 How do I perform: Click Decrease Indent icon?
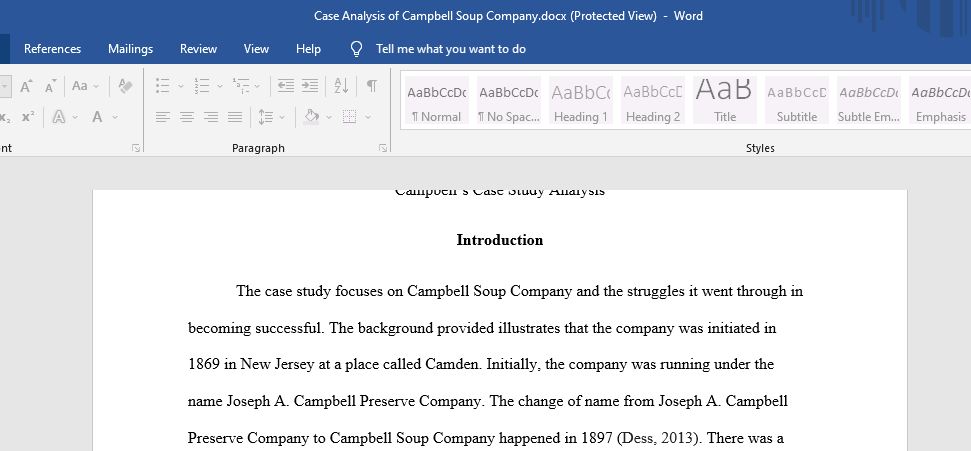point(285,85)
